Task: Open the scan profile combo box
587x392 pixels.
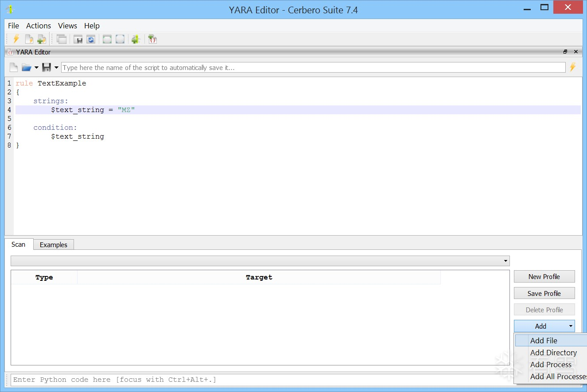Action: (260, 261)
